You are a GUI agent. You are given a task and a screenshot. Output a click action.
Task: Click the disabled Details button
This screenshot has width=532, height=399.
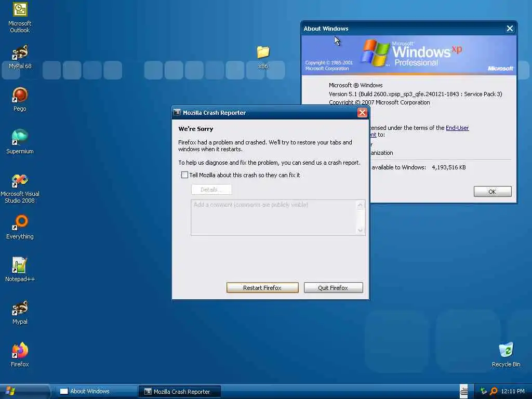pyautogui.click(x=211, y=189)
